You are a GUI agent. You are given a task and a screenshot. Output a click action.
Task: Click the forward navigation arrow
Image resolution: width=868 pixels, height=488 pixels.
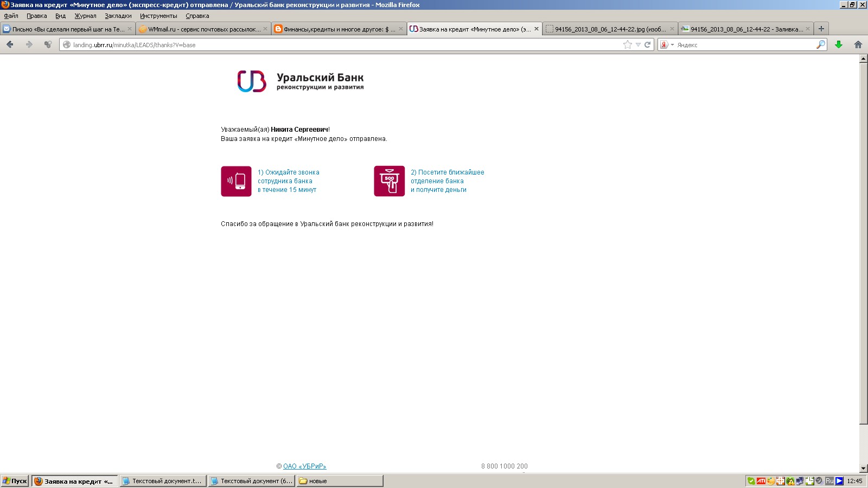[29, 44]
